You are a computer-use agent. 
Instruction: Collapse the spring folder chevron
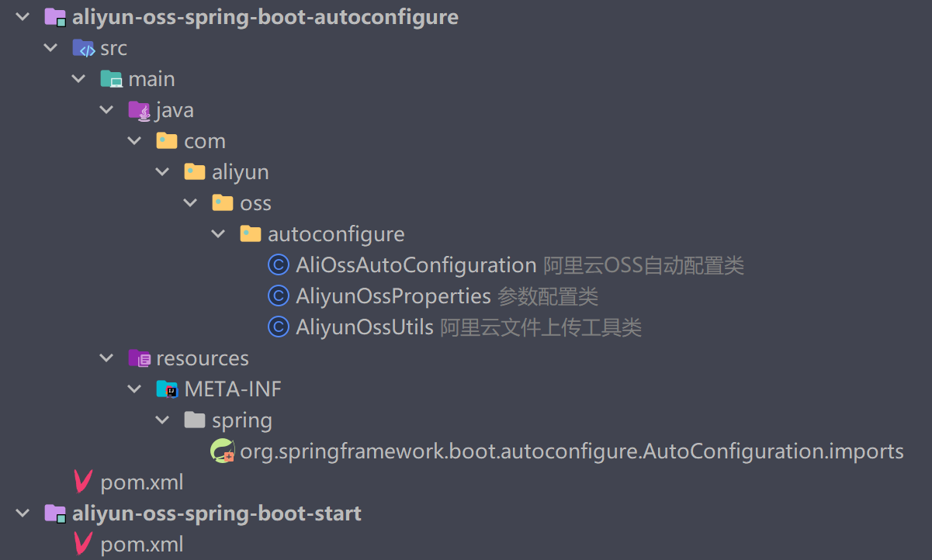[x=162, y=420]
